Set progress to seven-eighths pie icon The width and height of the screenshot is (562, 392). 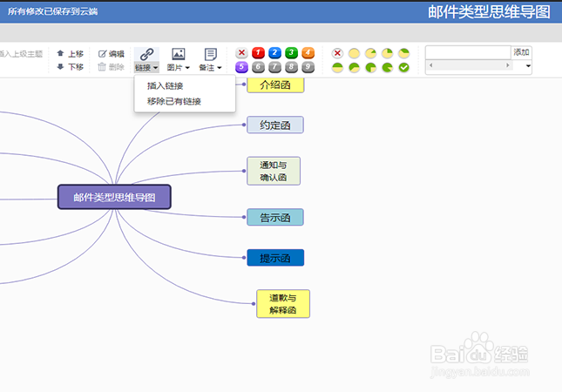[x=387, y=67]
